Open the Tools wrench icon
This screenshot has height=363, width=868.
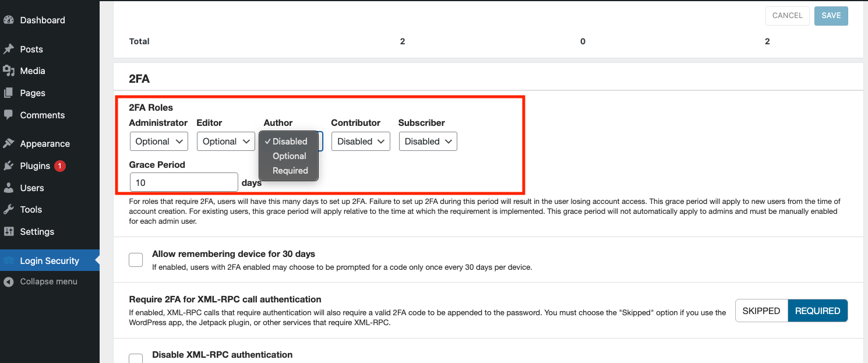pyautogui.click(x=9, y=209)
